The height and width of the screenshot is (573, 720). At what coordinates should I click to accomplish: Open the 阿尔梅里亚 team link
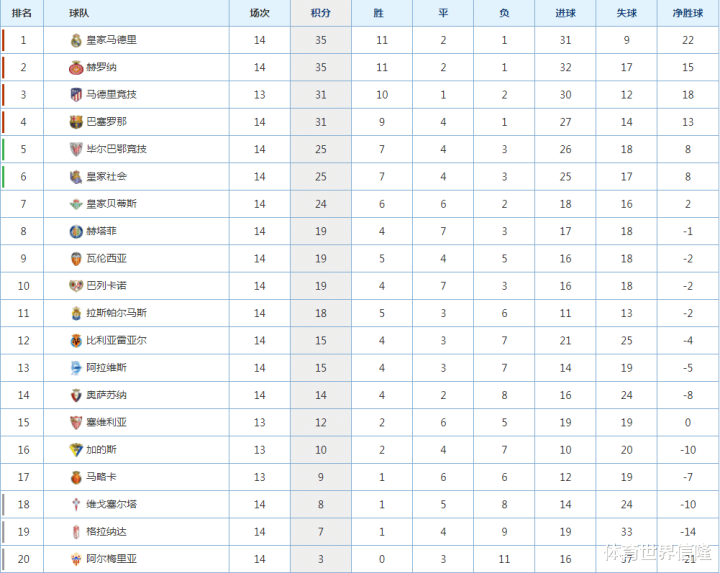(112, 559)
